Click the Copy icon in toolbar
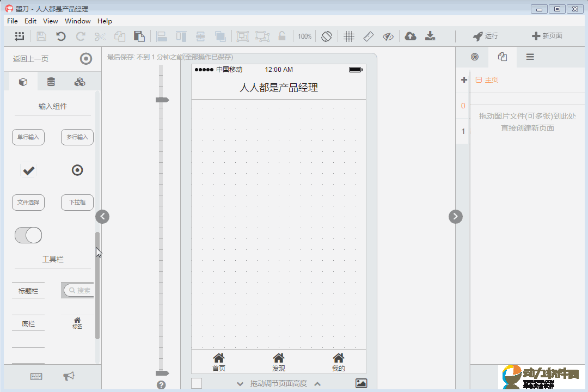588x392 pixels. (x=120, y=36)
